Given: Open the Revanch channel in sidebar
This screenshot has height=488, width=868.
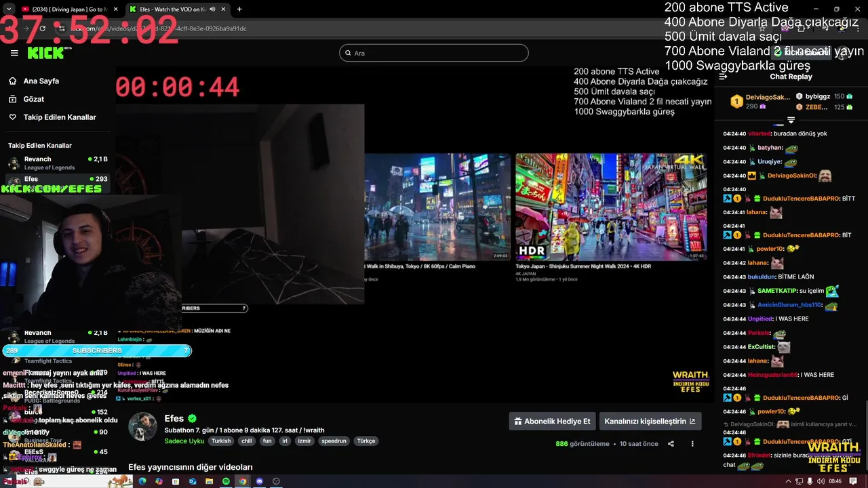Looking at the screenshot, I should pos(58,163).
